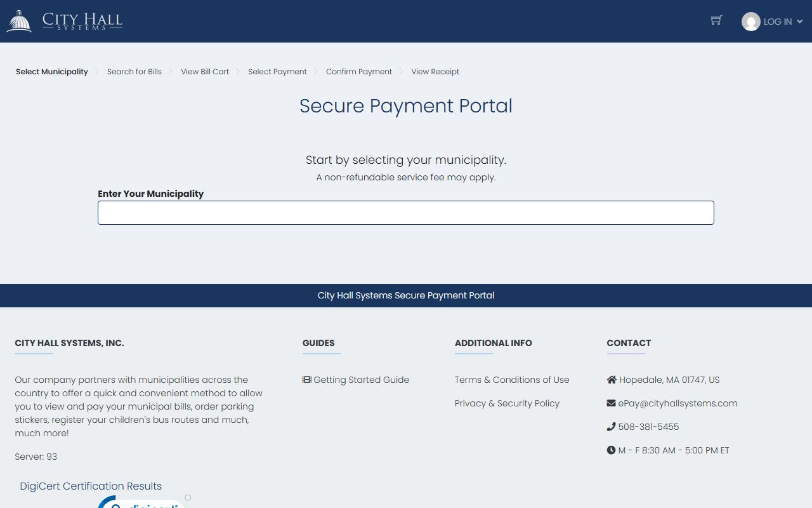The width and height of the screenshot is (812, 508).
Task: Expand the LOG IN dropdown arrow
Action: coord(800,22)
